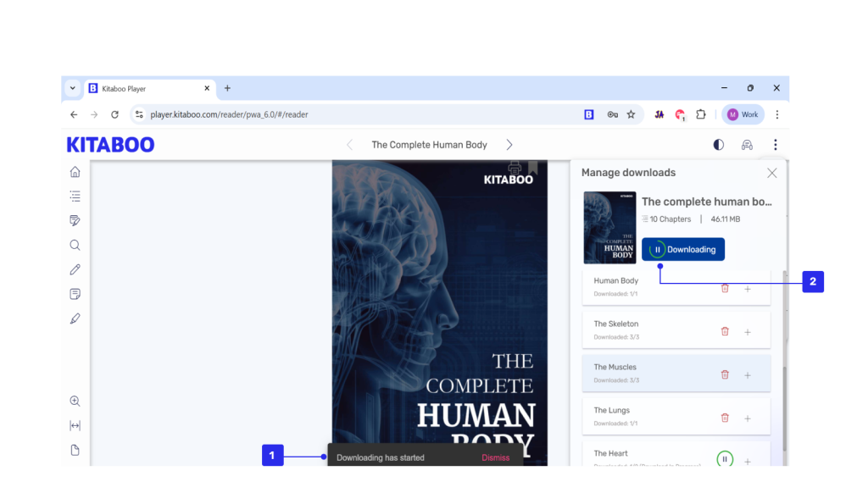Open the browser Extensions puzzle icon
Image resolution: width=868 pixels, height=504 pixels.
tap(701, 114)
